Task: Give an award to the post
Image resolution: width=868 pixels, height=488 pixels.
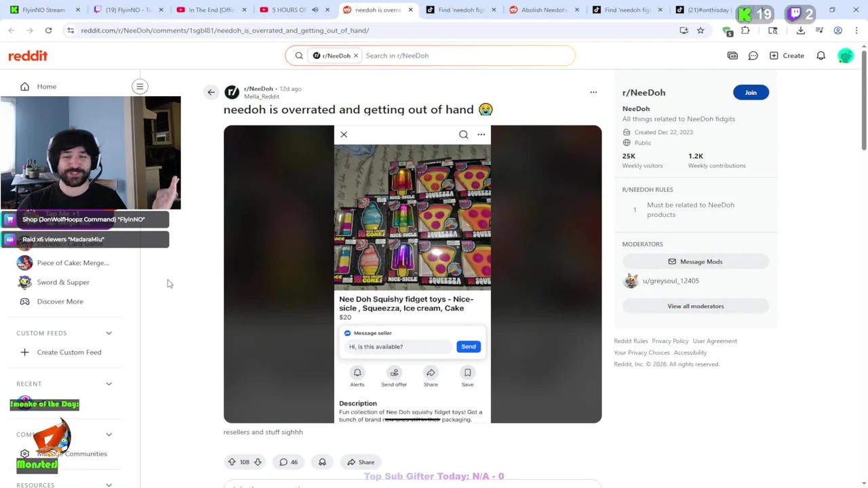Action: point(322,462)
